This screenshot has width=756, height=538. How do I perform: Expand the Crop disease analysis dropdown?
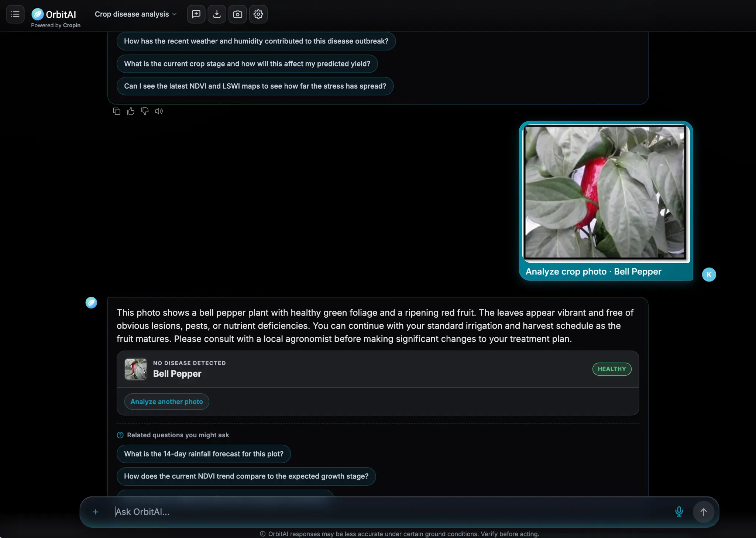click(x=135, y=14)
